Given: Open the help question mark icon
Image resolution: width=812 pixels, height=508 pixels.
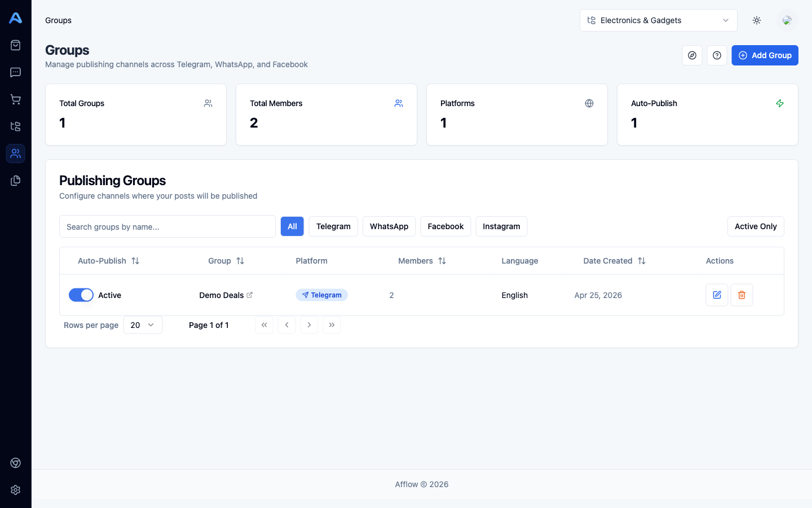Looking at the screenshot, I should [x=717, y=55].
